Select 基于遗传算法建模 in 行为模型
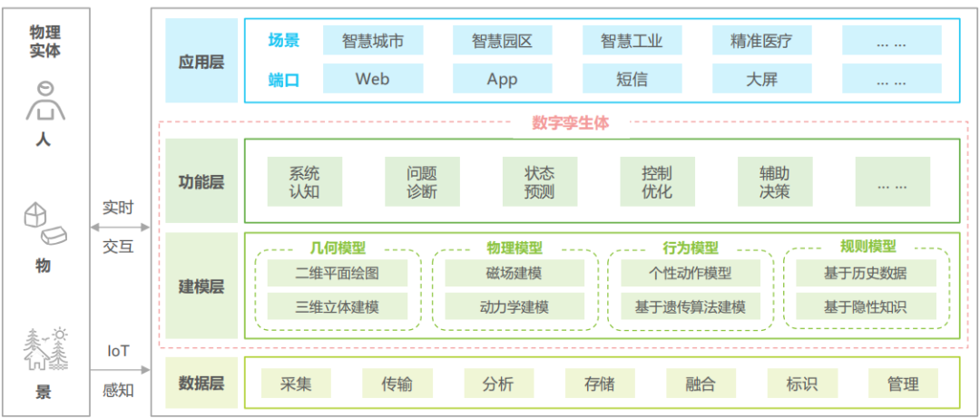Viewport: 980px width, 418px height. (x=690, y=306)
